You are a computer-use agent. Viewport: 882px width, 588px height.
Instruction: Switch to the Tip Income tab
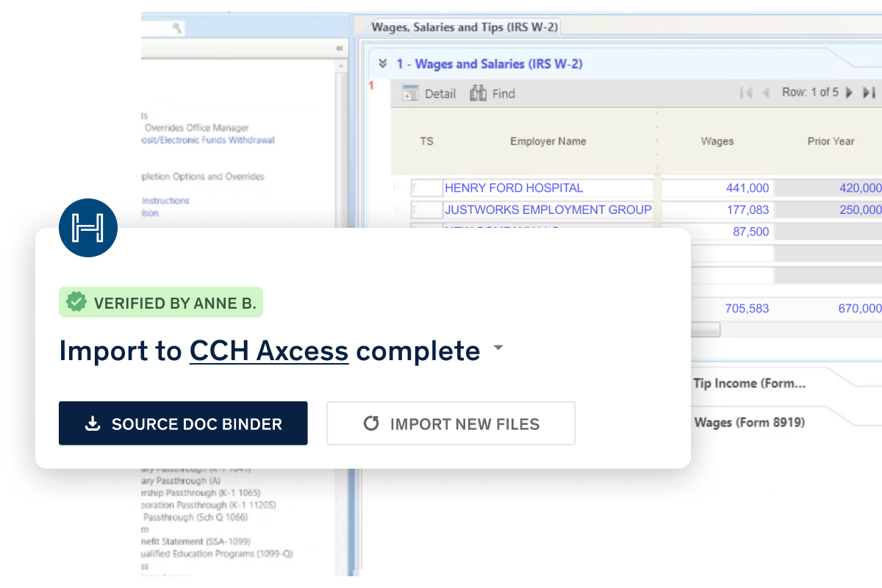(749, 383)
